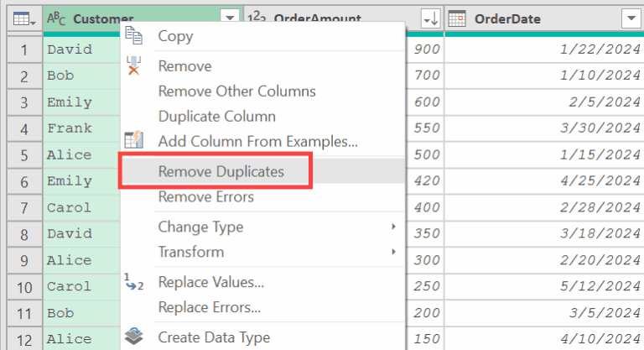Click Carol cell in row 7

pos(81,207)
